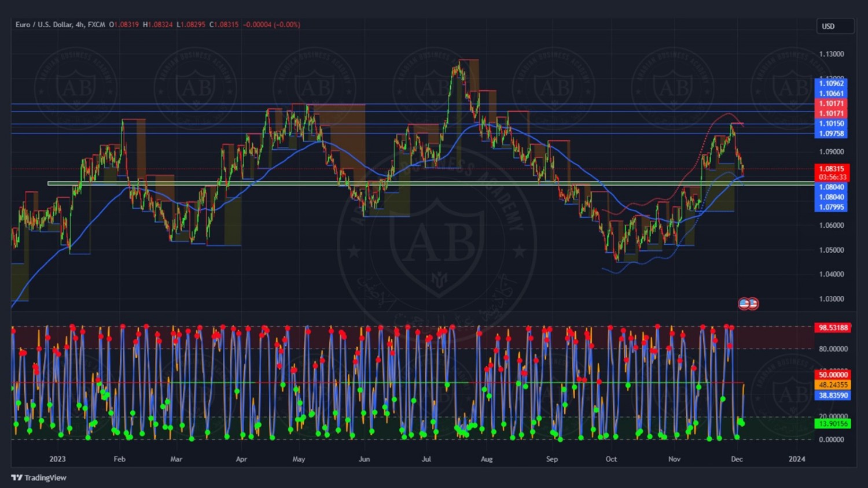Click the Jun label on time axis

tap(364, 459)
